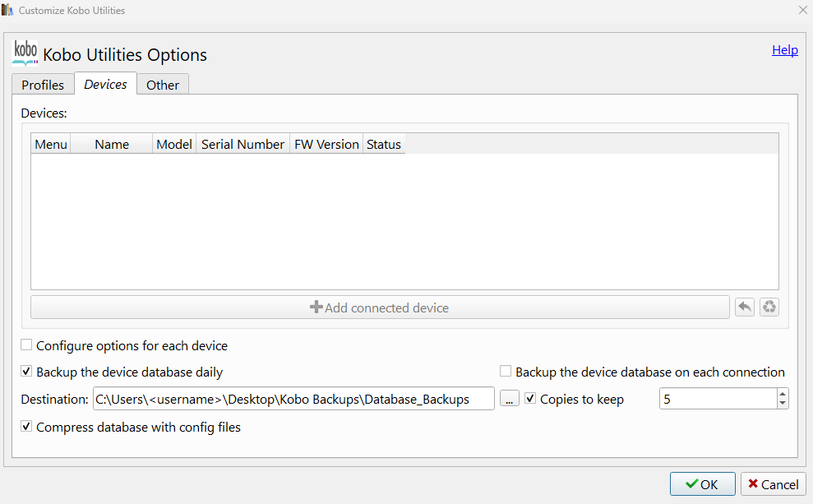Decrease the copies to keep value

pos(783,404)
